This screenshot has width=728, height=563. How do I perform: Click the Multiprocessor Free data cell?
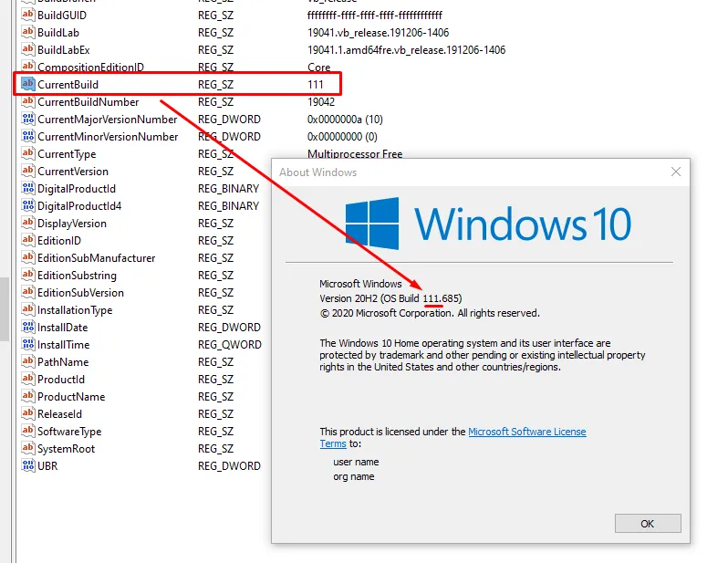(x=355, y=154)
